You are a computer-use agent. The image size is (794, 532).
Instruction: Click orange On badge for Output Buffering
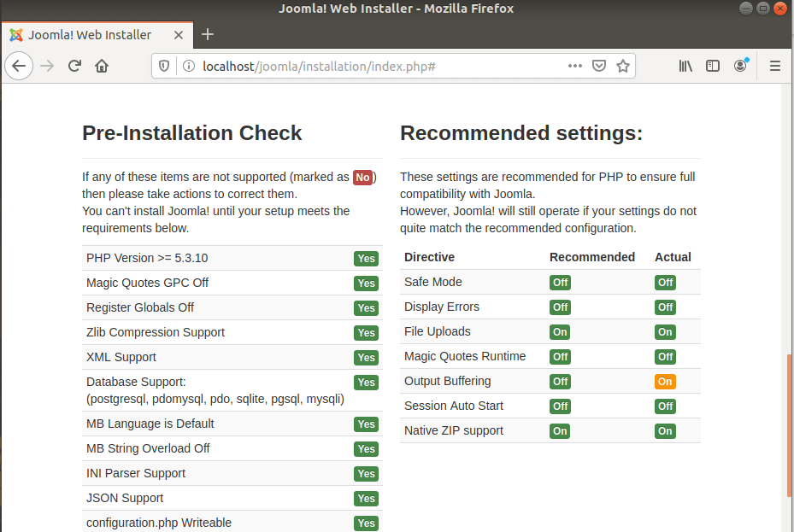(665, 382)
